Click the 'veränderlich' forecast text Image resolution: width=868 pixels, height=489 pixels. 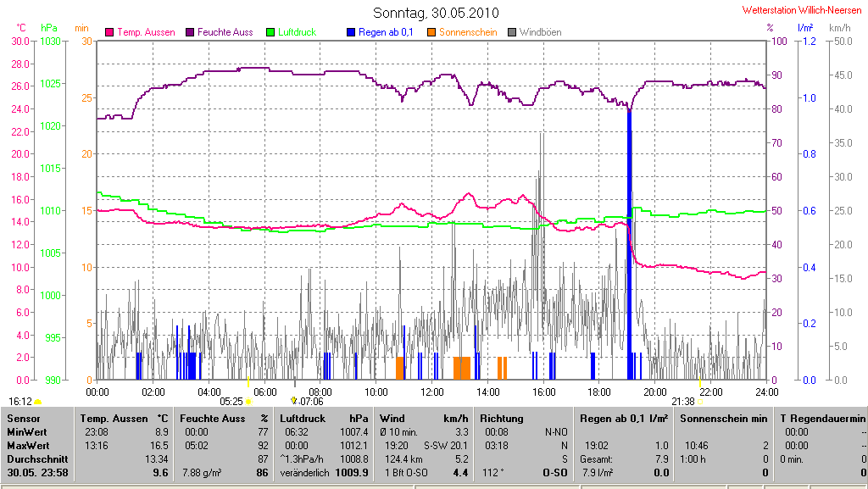304,473
